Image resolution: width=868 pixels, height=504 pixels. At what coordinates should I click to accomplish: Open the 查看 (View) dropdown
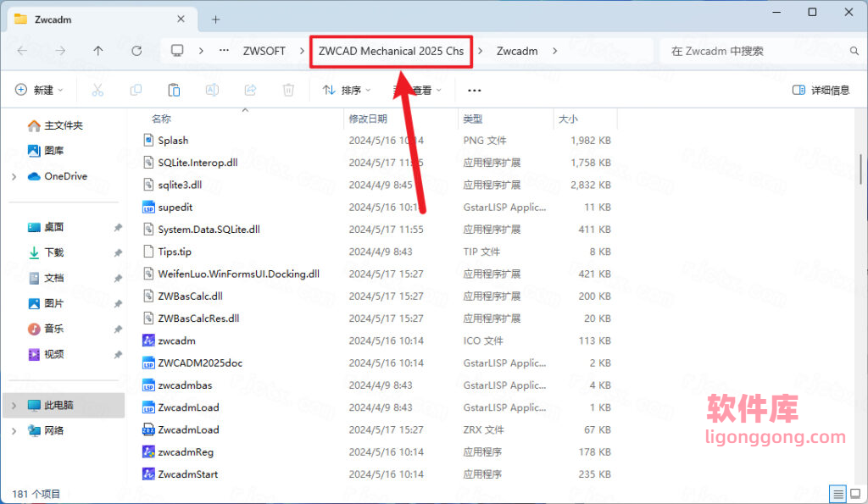tap(417, 90)
